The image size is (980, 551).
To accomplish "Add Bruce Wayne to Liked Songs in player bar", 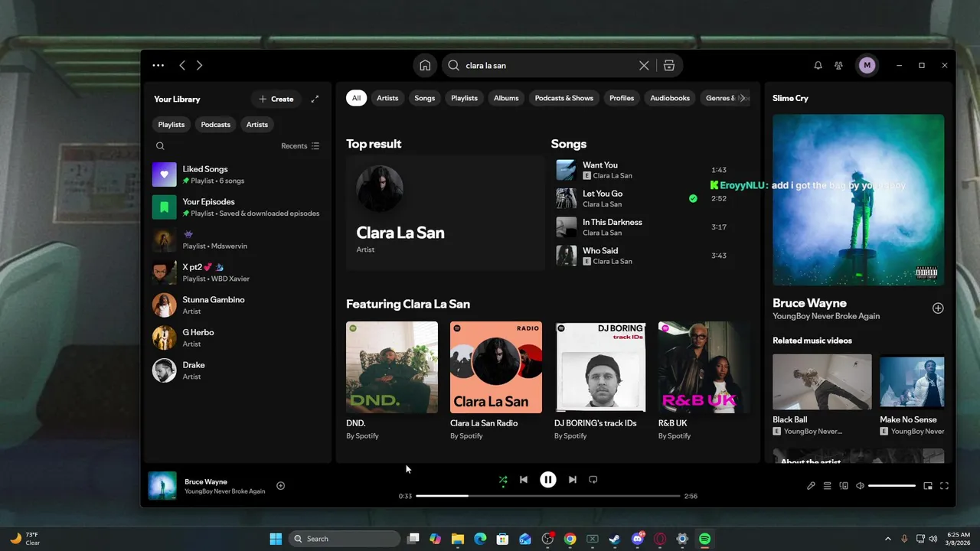I will pyautogui.click(x=280, y=486).
